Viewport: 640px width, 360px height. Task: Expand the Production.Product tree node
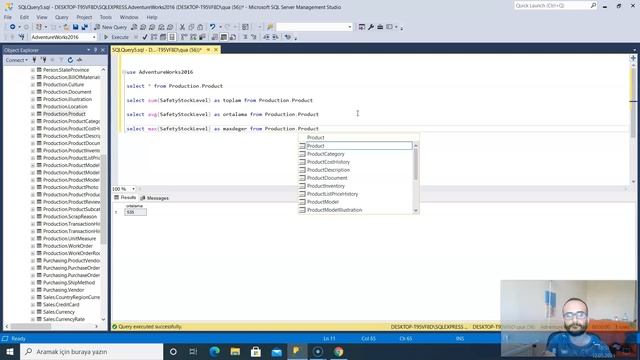coord(33,114)
